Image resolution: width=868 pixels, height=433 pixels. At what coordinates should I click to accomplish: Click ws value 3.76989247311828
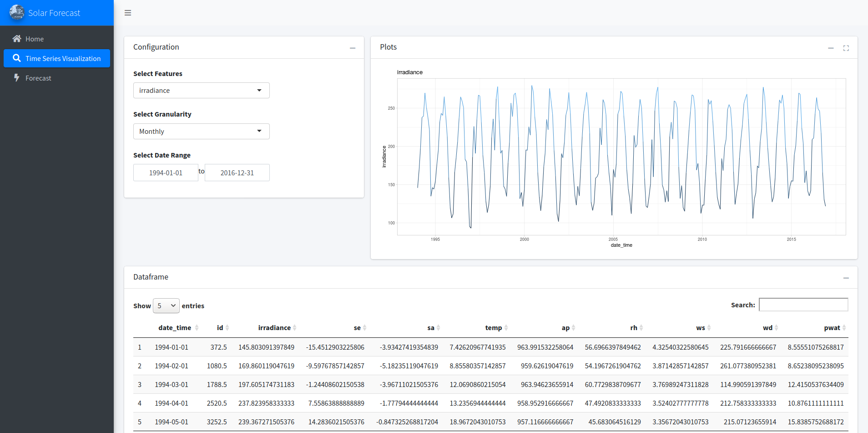click(681, 384)
